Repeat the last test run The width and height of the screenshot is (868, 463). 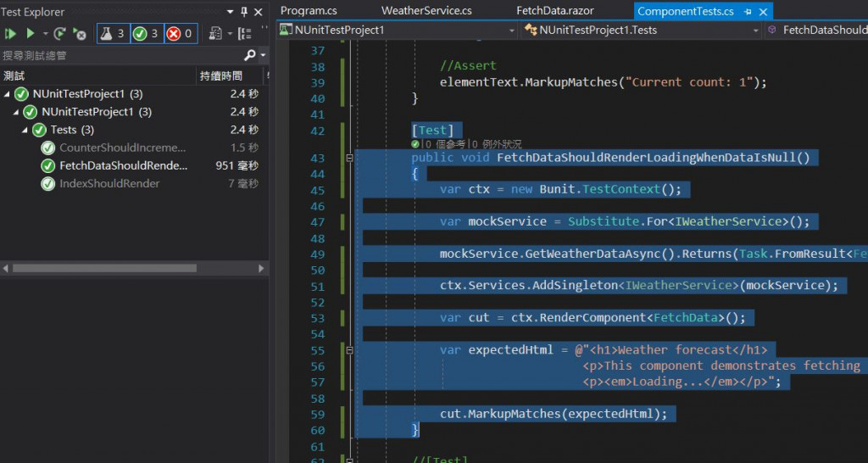(59, 34)
